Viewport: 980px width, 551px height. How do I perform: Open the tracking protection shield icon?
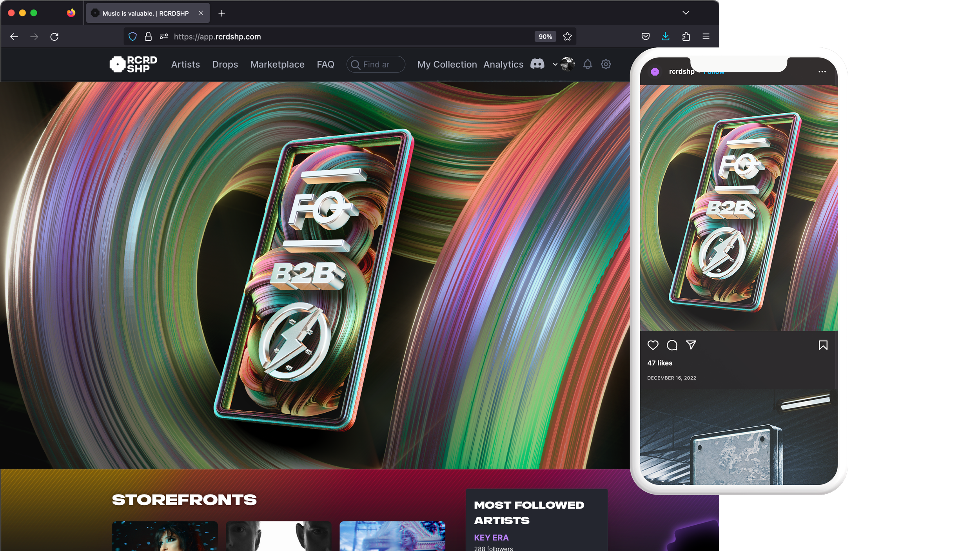coord(132,36)
